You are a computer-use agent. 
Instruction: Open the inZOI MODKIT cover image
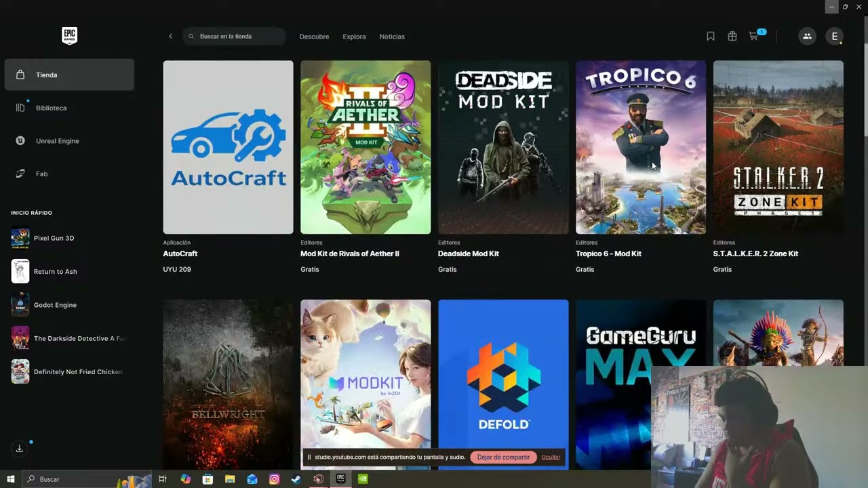point(366,374)
